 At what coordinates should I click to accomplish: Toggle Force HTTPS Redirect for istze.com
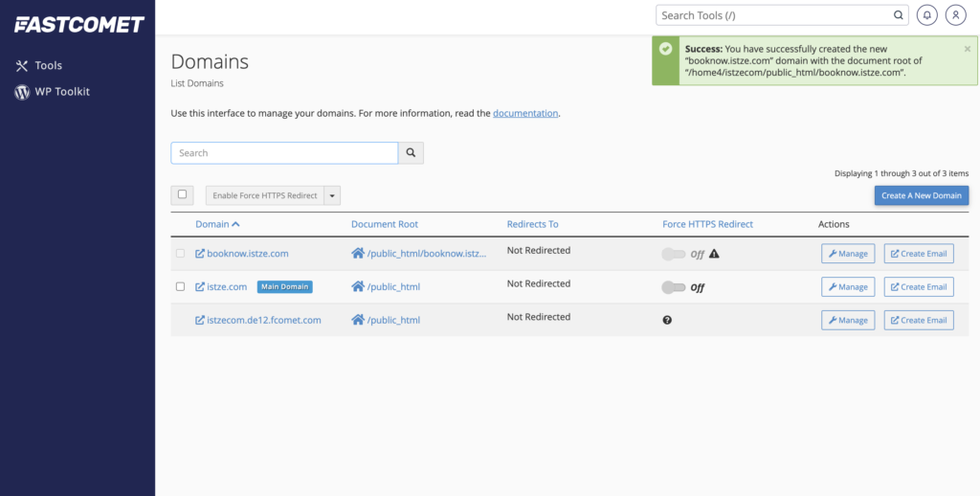674,287
